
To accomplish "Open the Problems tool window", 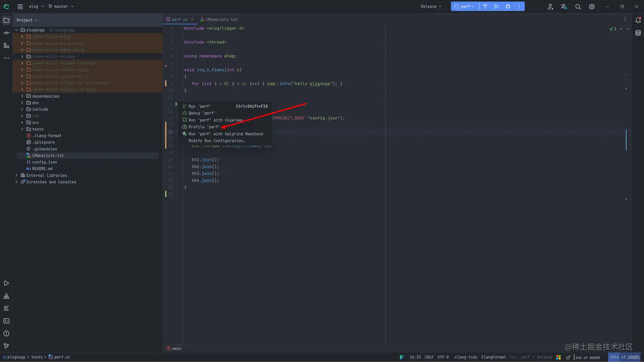I will coord(6,333).
